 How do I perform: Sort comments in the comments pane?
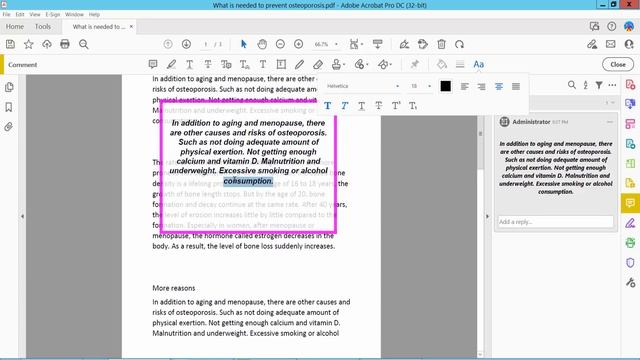coord(585,85)
